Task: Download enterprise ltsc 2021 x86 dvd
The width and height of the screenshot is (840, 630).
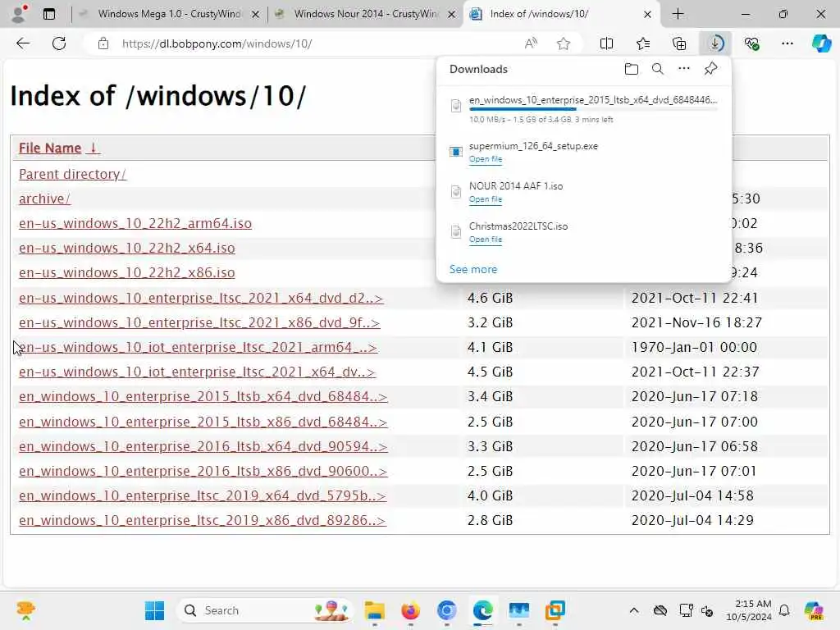Action: point(199,322)
